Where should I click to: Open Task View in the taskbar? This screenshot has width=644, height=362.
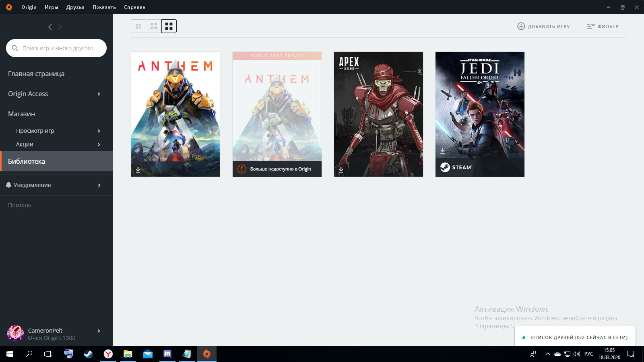48,354
